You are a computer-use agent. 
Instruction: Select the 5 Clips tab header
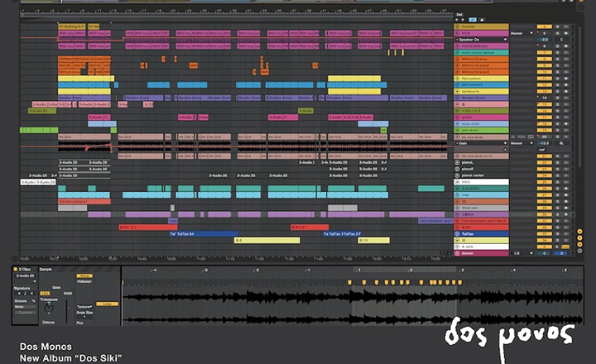click(x=22, y=269)
